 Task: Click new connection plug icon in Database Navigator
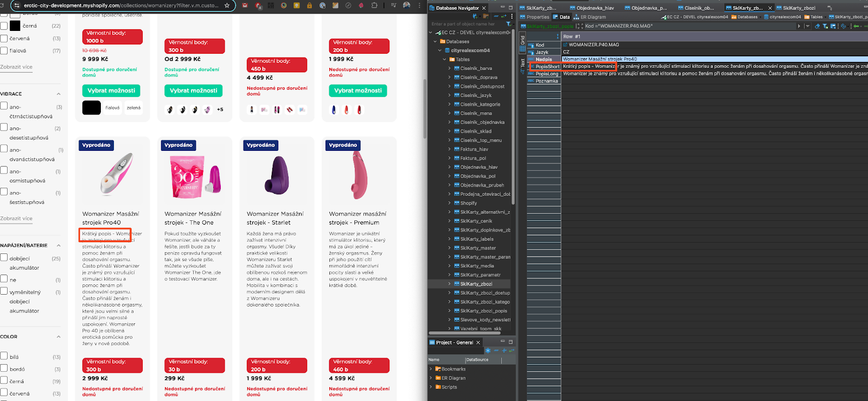point(475,16)
